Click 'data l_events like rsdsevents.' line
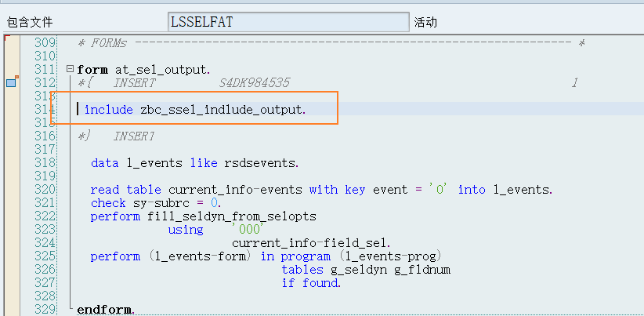This screenshot has width=644, height=316. (x=195, y=163)
